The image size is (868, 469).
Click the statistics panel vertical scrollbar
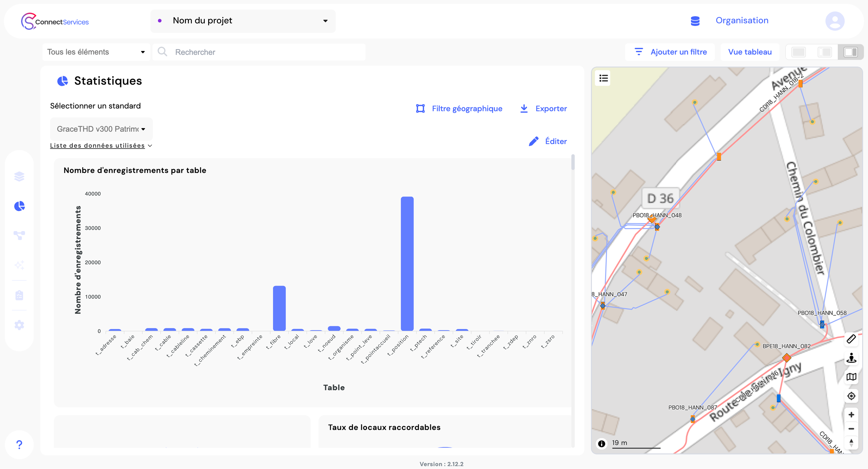[x=573, y=162]
